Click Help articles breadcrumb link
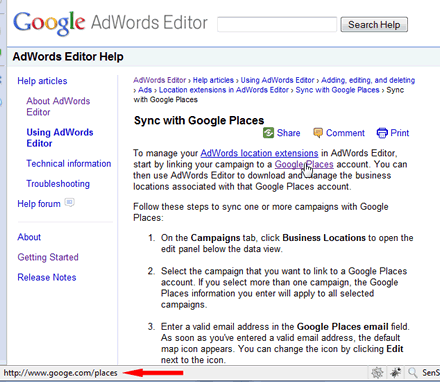The image size is (440, 382). 213,80
